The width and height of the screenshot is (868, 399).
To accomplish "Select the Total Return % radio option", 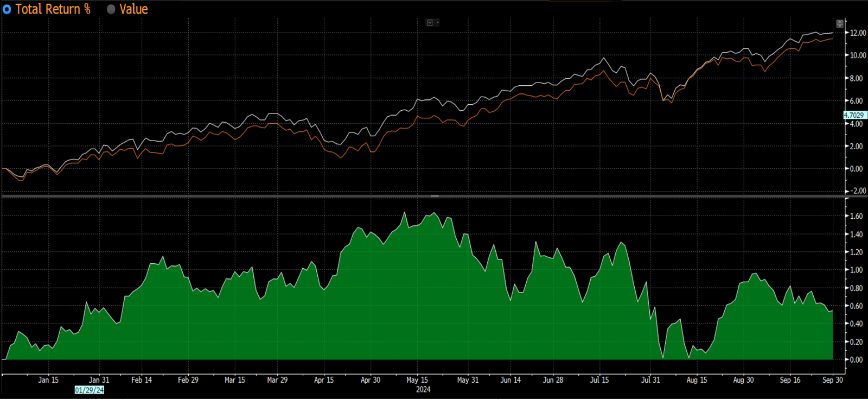I will click(7, 9).
